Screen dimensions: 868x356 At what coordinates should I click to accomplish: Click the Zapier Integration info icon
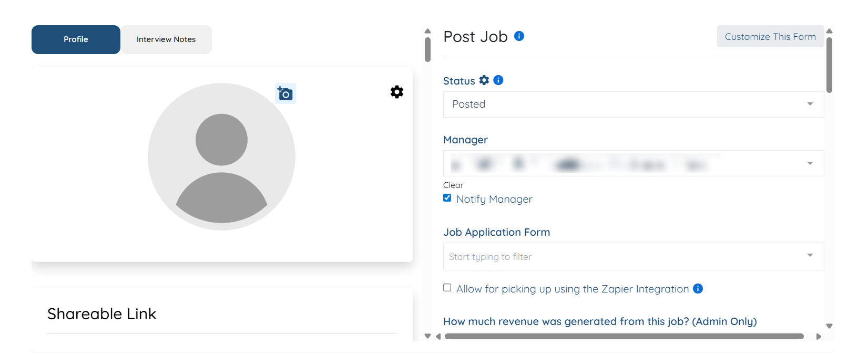coord(698,289)
